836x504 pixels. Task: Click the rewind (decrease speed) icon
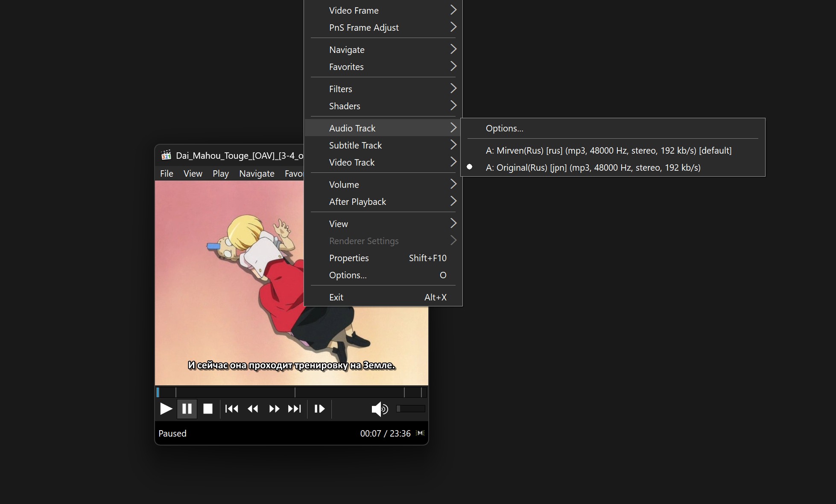point(253,409)
